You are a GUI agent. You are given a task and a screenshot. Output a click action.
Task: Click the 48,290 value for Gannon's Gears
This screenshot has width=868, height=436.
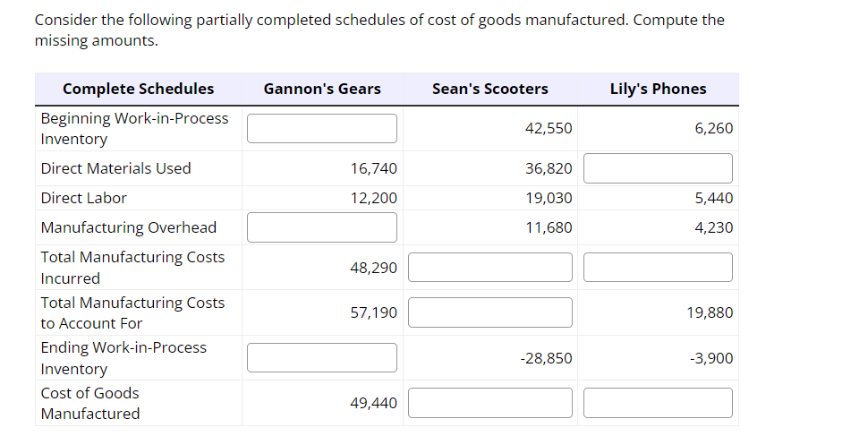[374, 268]
